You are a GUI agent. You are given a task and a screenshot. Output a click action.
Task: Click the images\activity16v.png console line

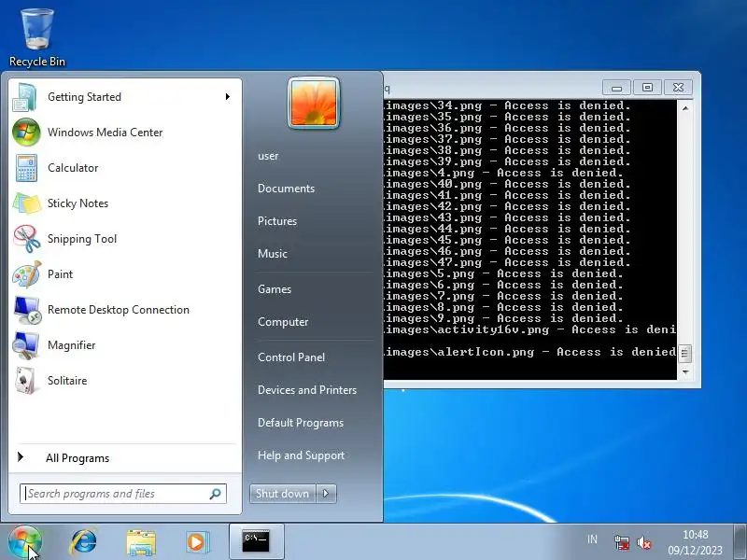coord(529,330)
